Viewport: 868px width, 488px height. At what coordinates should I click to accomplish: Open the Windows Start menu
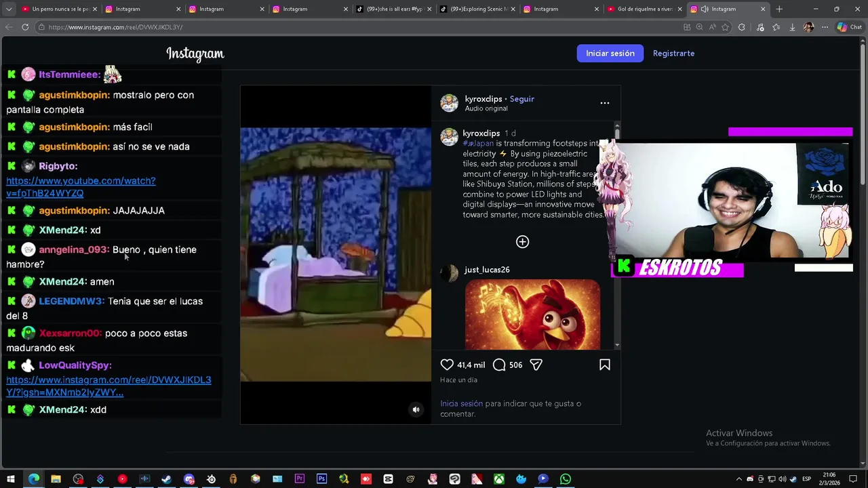point(11,479)
